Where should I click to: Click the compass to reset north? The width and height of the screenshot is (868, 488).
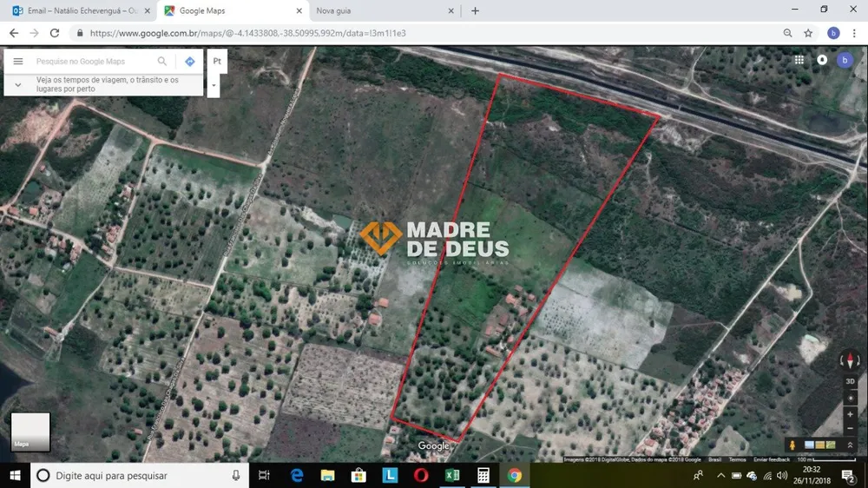(x=851, y=360)
